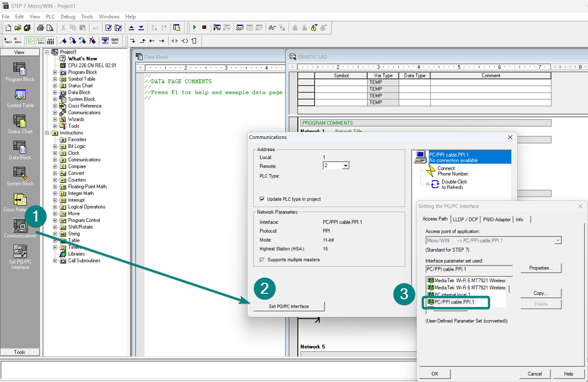This screenshot has height=382, width=588.
Task: Click the Print toolbar icon
Action: (40, 27)
